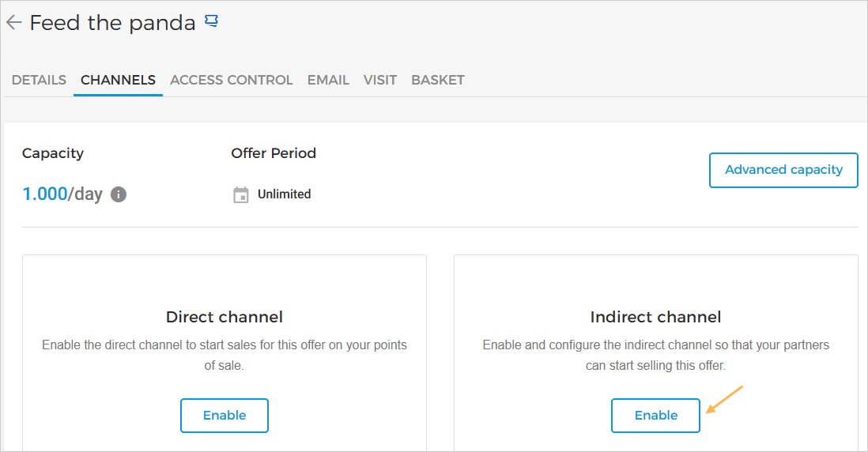Open the VISIT tab
The image size is (868, 452).
point(380,80)
